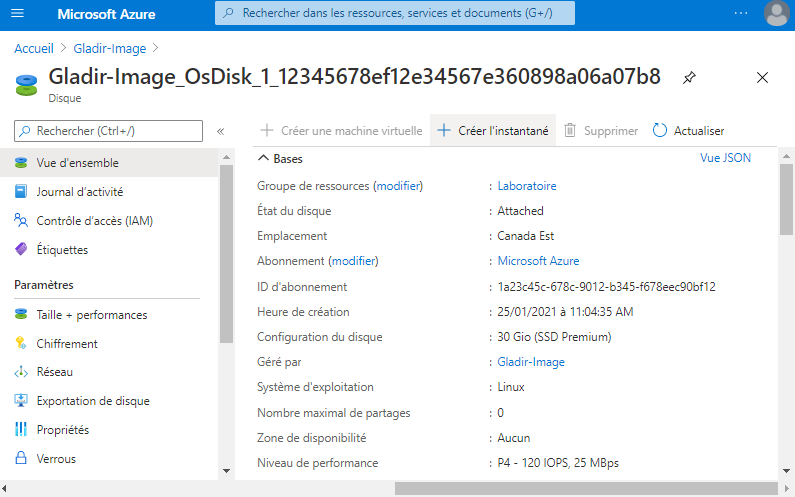Click the Actualiser refresh icon

(x=660, y=131)
